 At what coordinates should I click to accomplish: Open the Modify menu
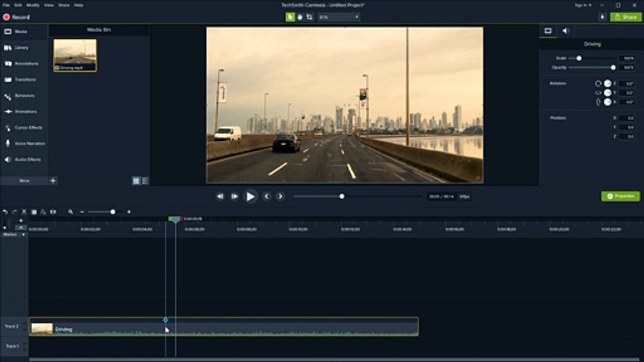(x=33, y=5)
